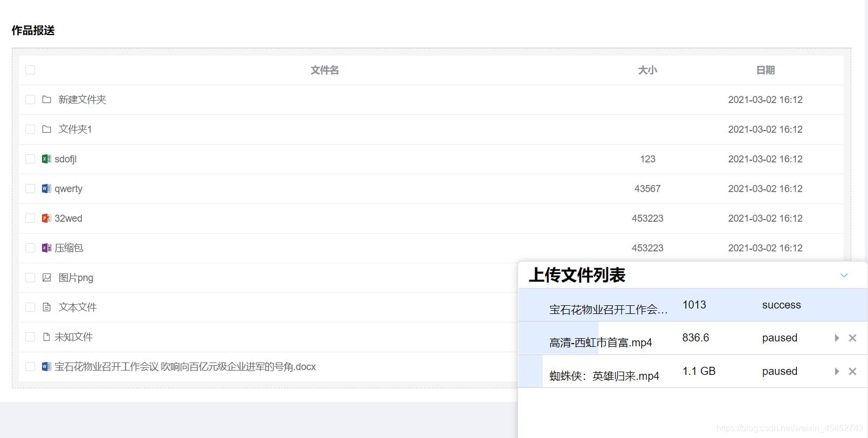This screenshot has width=868, height=438.
Task: Click size value 123 for sdofjl
Action: 647,159
